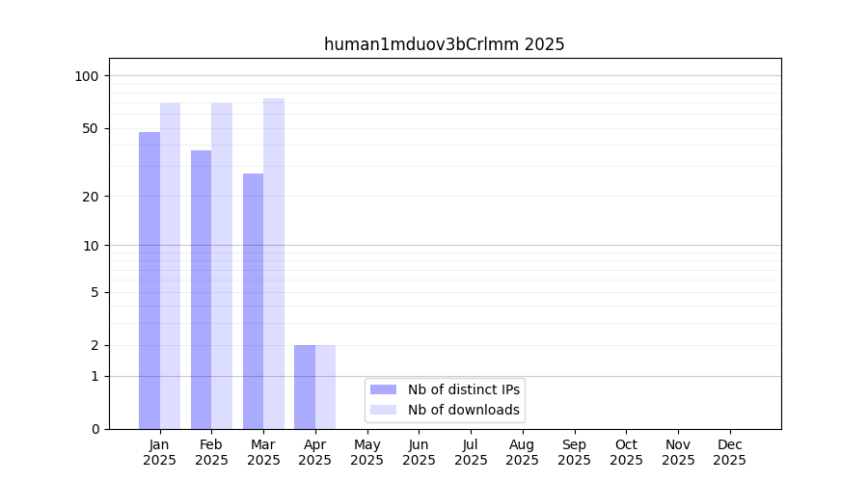Click the March distinct IPs bar

[253, 301]
